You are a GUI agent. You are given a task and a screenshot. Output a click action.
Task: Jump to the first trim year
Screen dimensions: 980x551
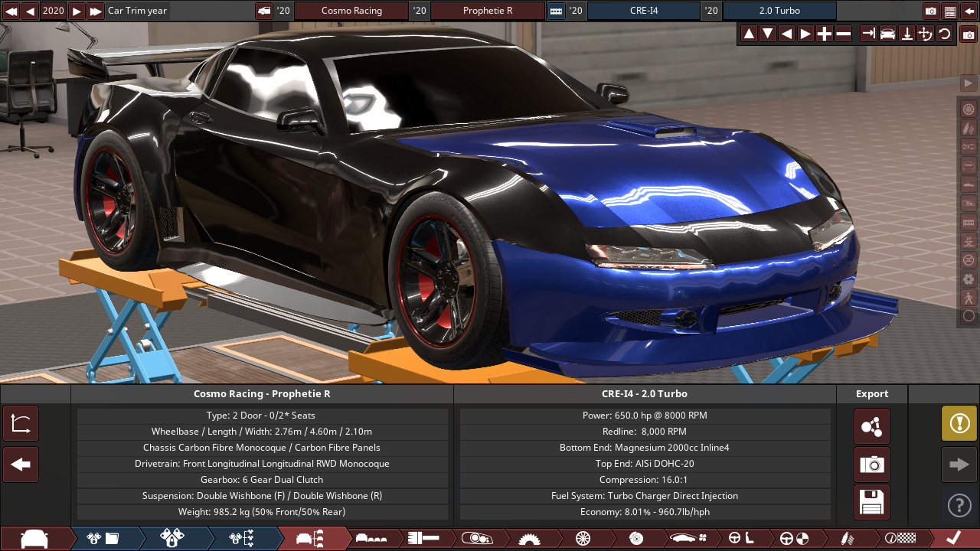click(11, 11)
